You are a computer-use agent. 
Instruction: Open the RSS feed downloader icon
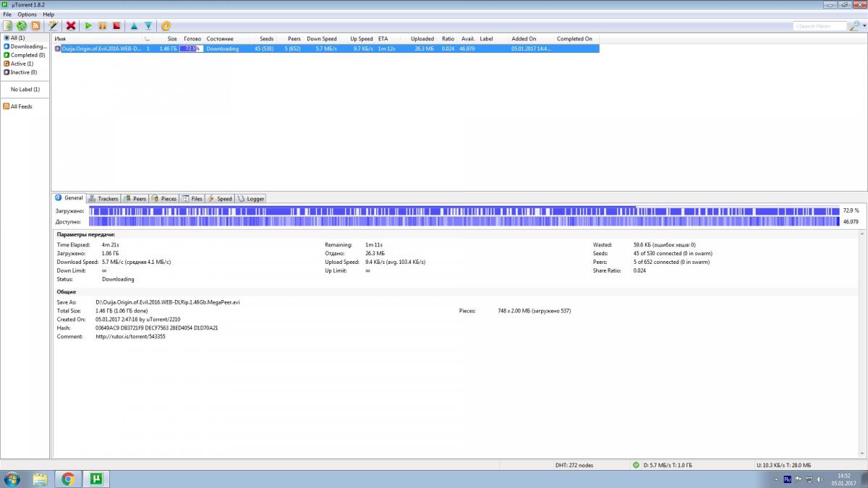coord(35,26)
